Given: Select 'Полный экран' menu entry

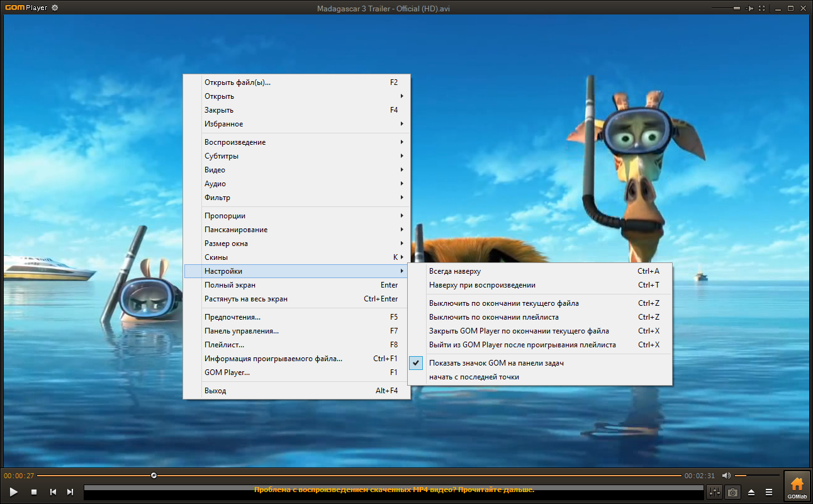Looking at the screenshot, I should tap(296, 285).
